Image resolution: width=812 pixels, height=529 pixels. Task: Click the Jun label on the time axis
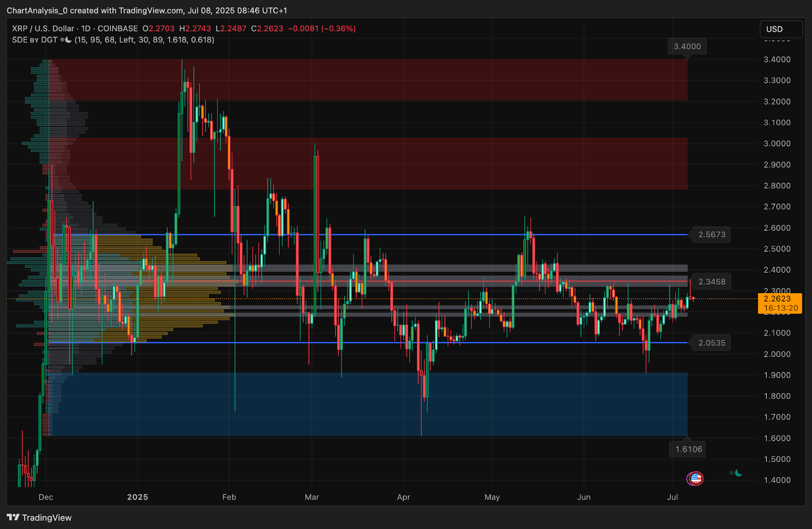584,497
